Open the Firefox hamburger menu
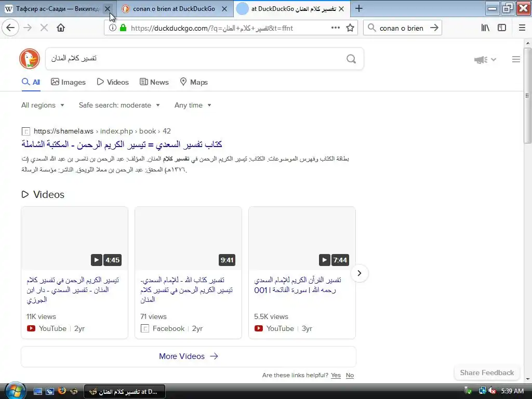 (x=522, y=28)
